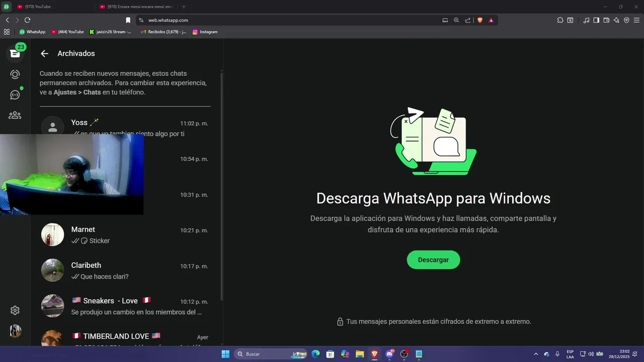Open the (464) YouTube bookmark
This screenshot has width=644, height=362.
click(x=67, y=32)
